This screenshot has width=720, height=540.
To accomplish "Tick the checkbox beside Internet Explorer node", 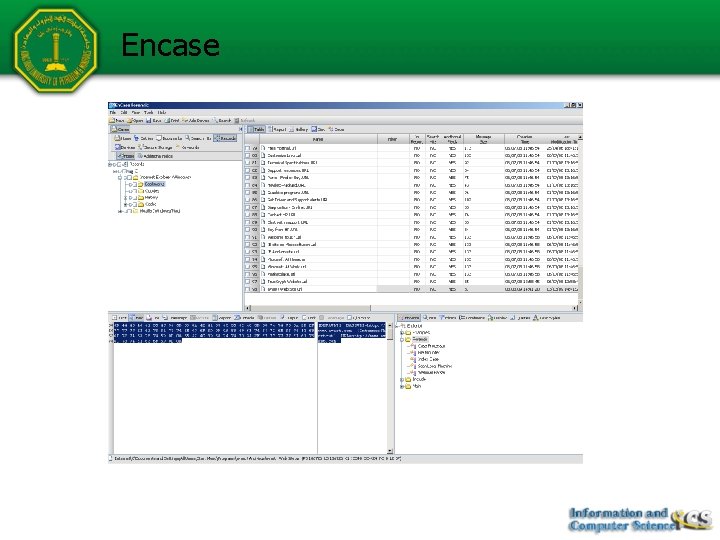I will tap(130, 177).
